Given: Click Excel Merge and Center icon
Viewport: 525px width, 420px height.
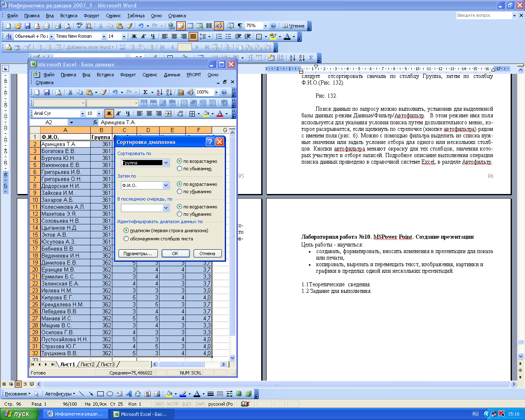Looking at the screenshot, I should pos(168,114).
